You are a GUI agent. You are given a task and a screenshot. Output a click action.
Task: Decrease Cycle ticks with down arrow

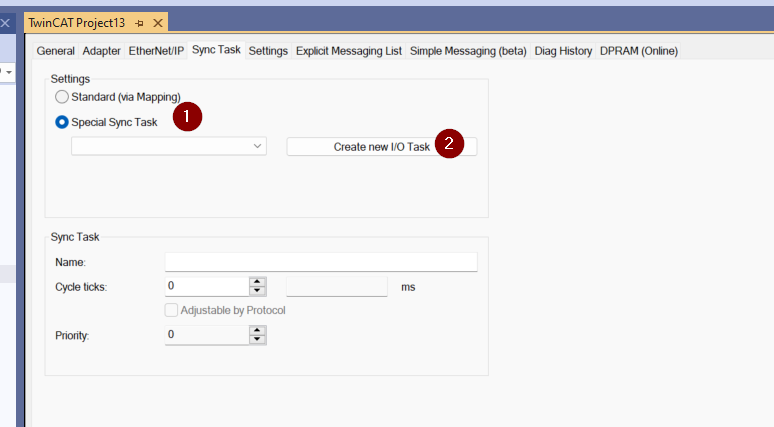(257, 291)
